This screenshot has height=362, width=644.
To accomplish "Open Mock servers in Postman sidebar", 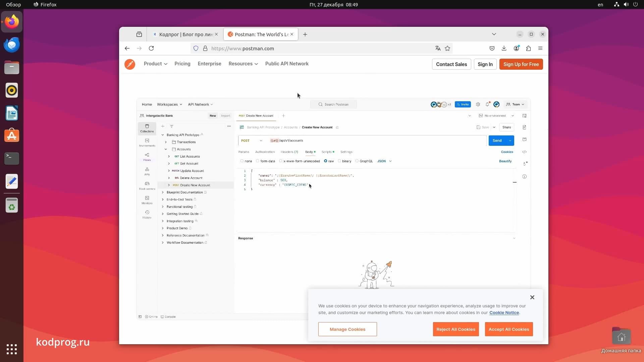I will pos(147,186).
